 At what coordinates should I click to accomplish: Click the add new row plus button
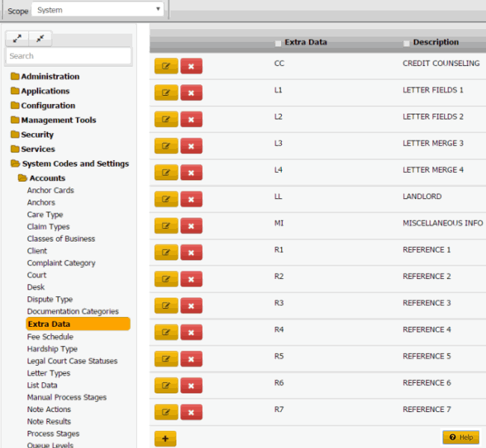click(x=165, y=438)
